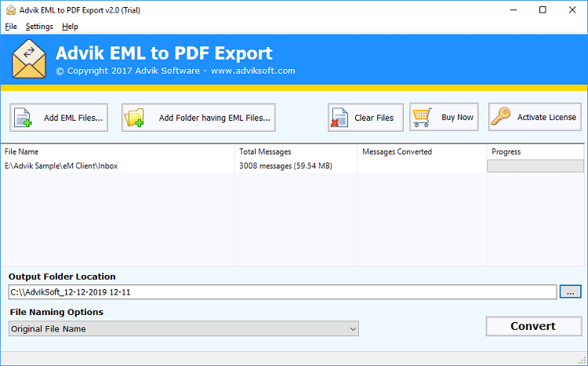Browse output folder with the ... button
This screenshot has width=588, height=366.
click(571, 292)
